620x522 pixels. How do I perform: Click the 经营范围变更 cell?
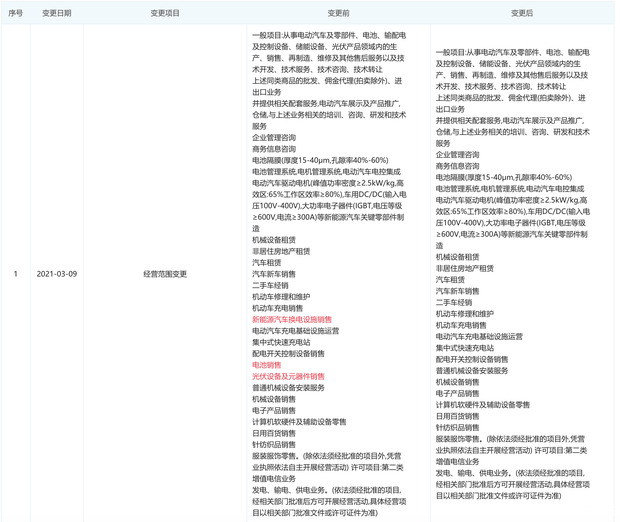tap(165, 274)
